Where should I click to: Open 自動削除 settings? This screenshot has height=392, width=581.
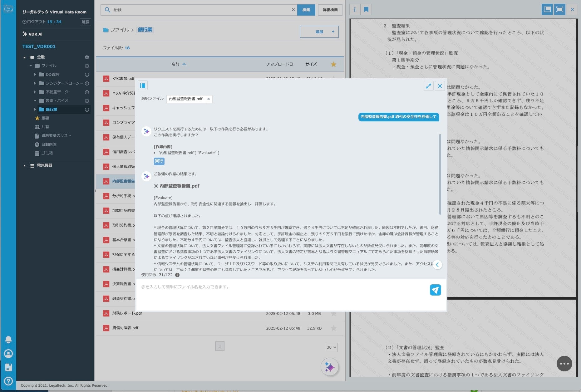(x=49, y=145)
